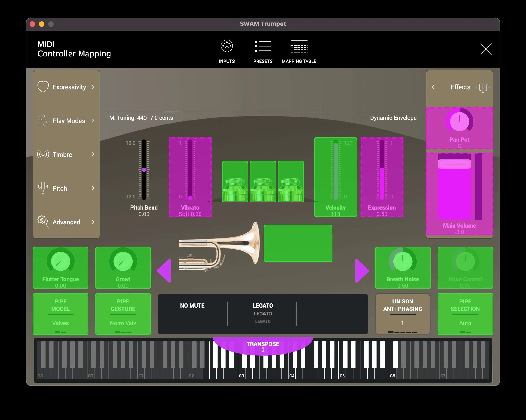Click the Advanced gear icon

tap(43, 222)
